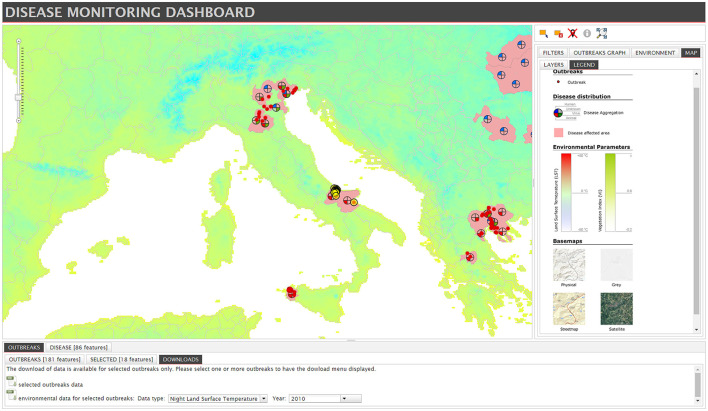Clear selection with the red X icon
This screenshot has height=411, width=708.
pos(573,33)
